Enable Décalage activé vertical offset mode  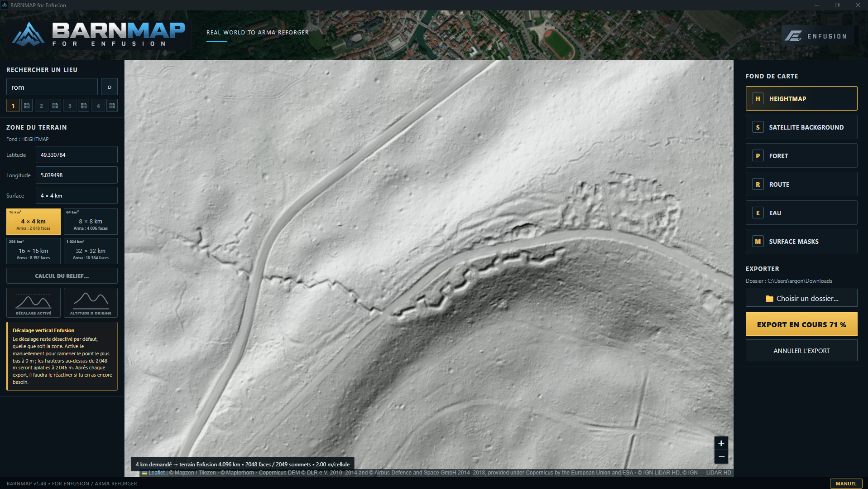pyautogui.click(x=34, y=303)
